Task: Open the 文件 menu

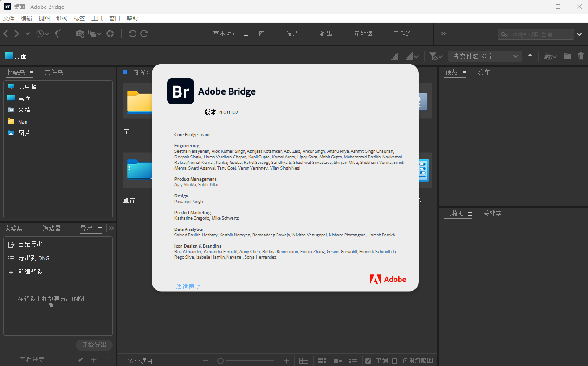Action: (9, 18)
